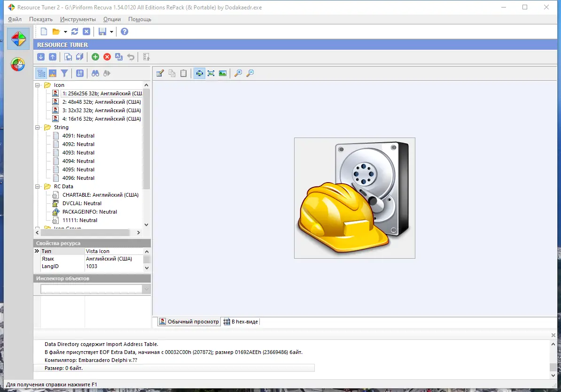Open the dropdown arrow beside the save icon

(111, 32)
